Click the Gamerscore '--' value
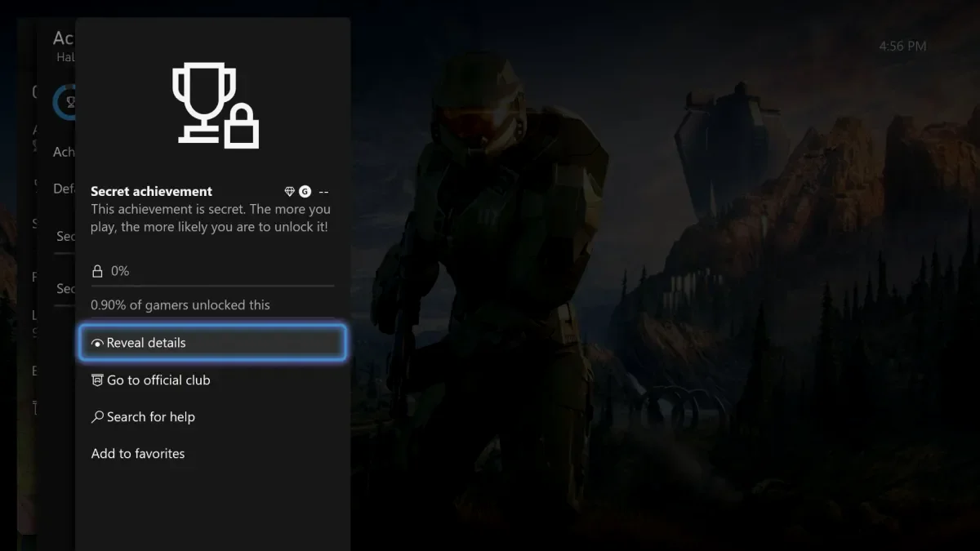This screenshot has width=980, height=551. 323,192
